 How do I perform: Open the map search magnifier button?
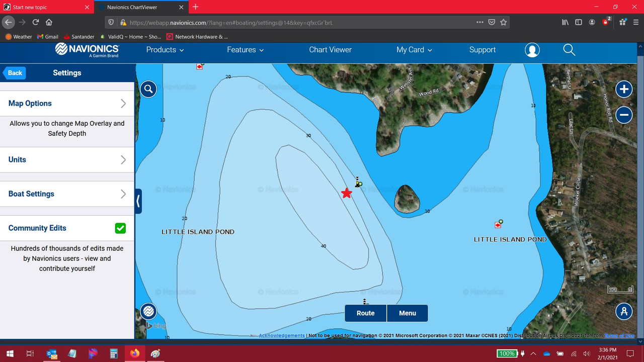click(148, 89)
